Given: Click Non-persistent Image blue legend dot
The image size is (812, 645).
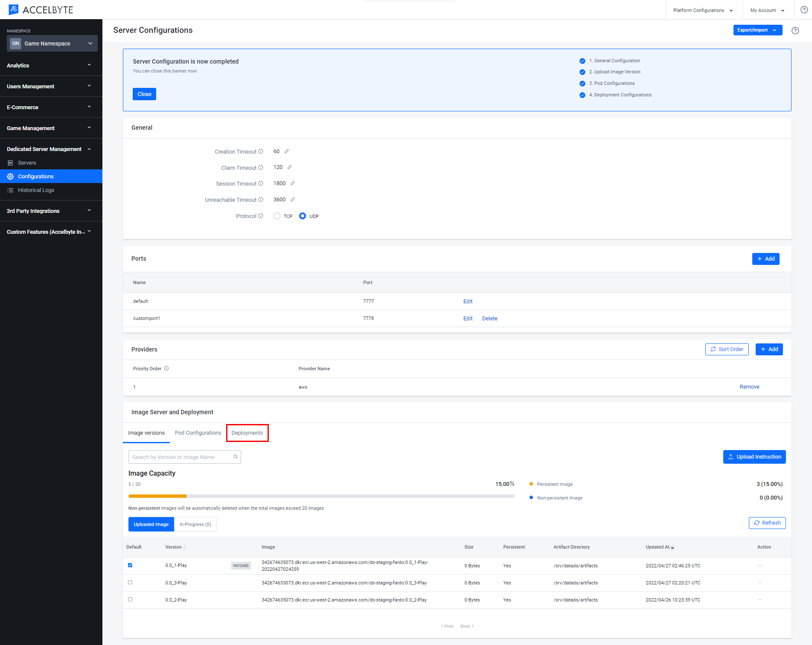Looking at the screenshot, I should (x=531, y=497).
